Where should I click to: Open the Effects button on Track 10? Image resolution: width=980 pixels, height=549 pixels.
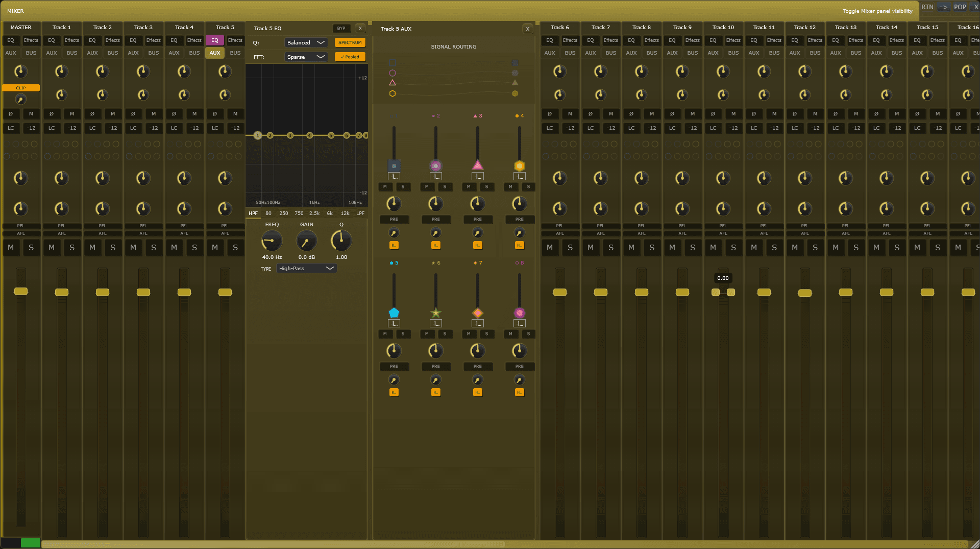coord(733,40)
